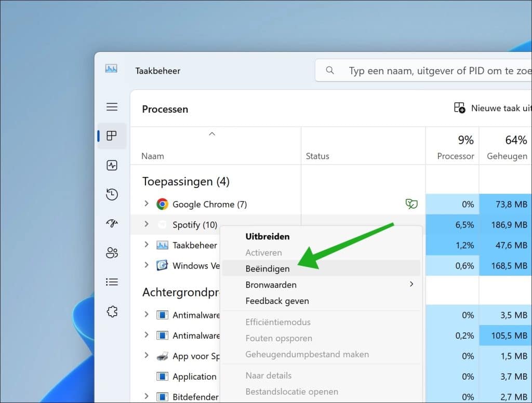Image resolution: width=532 pixels, height=403 pixels.
Task: Click the Application process icon
Action: coord(162,376)
